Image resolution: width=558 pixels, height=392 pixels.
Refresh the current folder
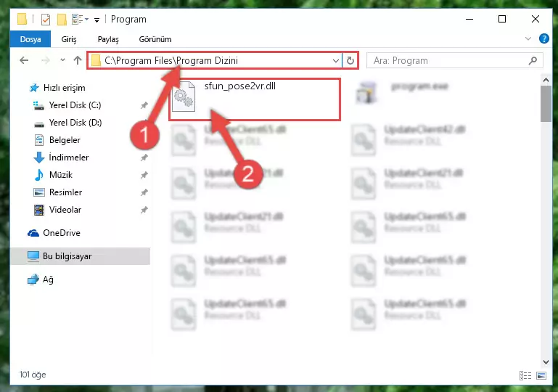350,61
